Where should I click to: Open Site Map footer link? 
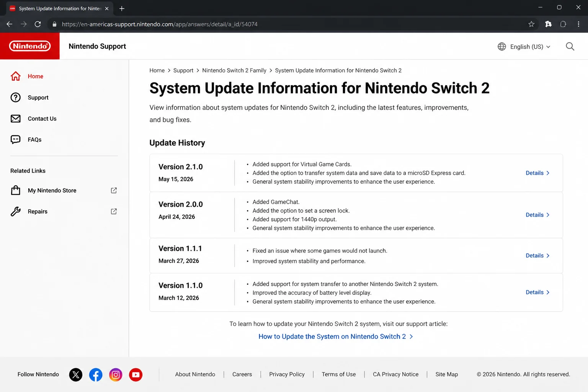[x=447, y=374]
